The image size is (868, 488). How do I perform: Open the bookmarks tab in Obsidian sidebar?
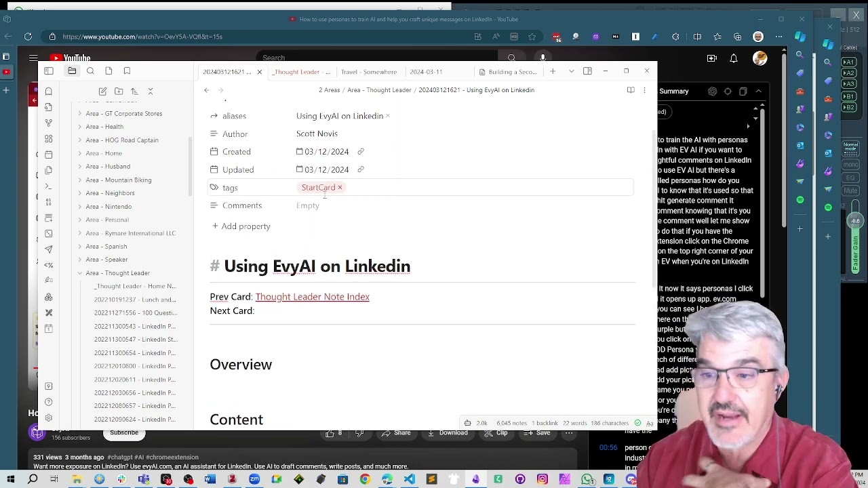[x=127, y=71]
